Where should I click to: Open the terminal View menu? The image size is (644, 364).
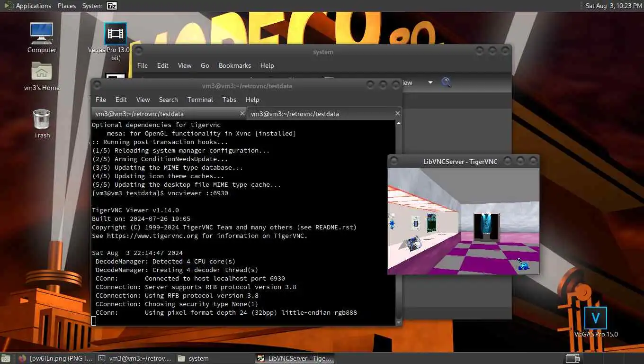coord(143,100)
